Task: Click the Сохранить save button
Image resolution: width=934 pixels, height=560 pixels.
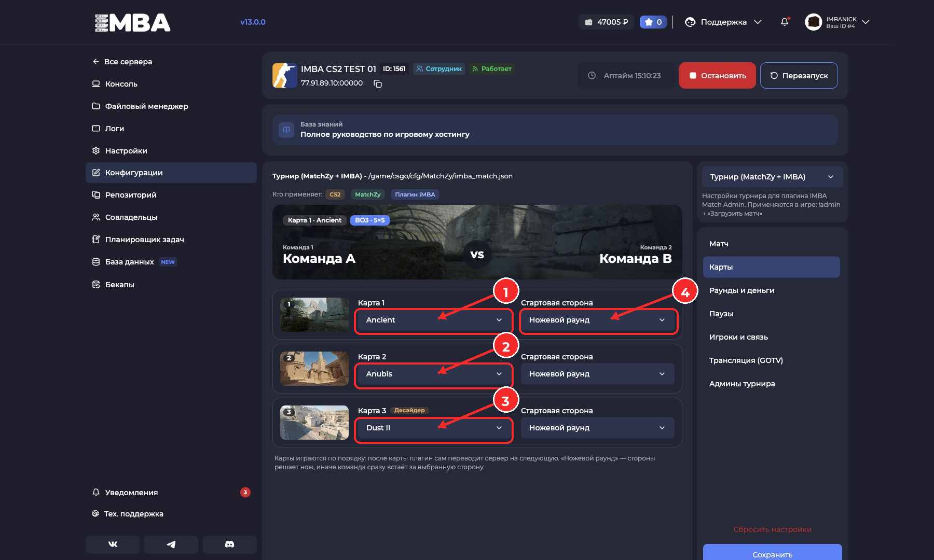Action: pos(773,553)
